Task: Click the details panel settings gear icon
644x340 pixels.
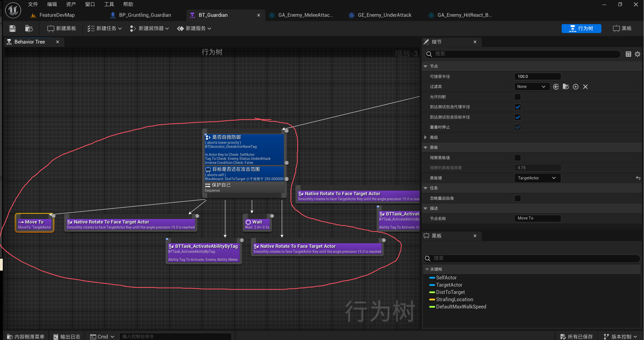Action: coord(637,54)
